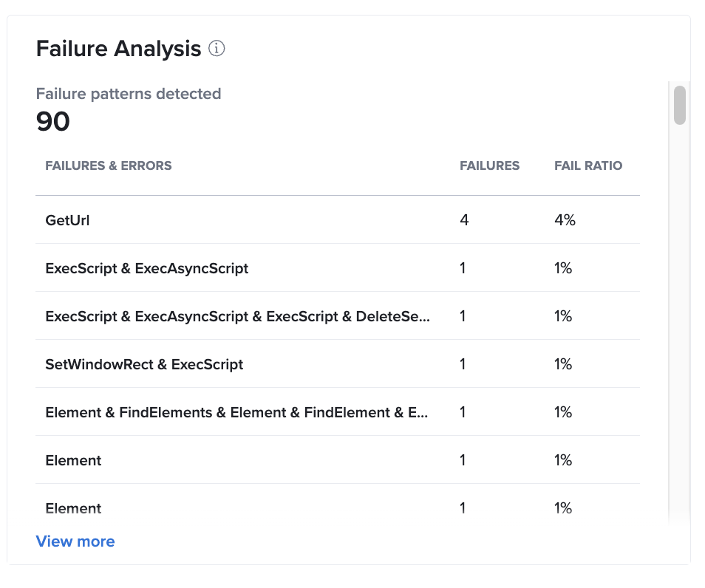705x588 pixels.
Task: Click the Element & FindElements pattern row
Action: (236, 412)
